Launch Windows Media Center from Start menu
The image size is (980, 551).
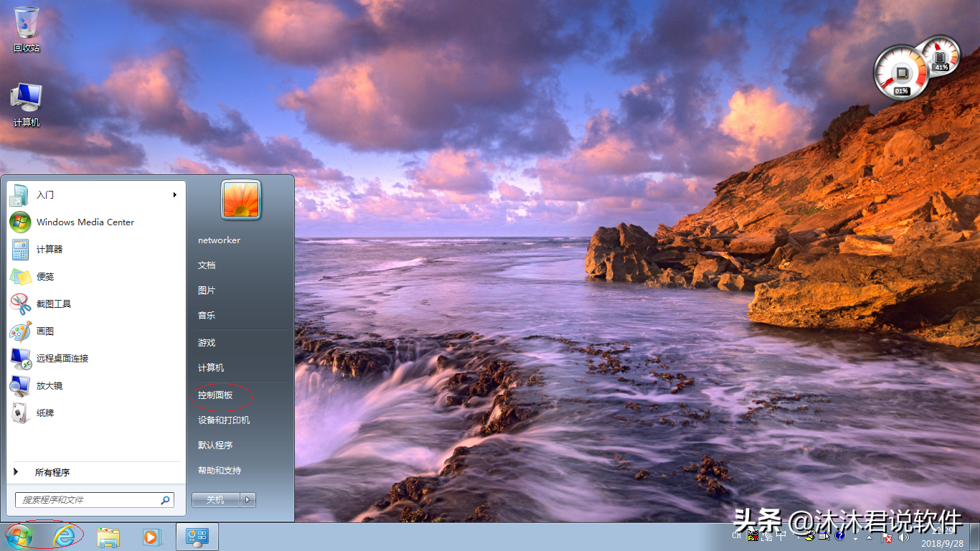point(85,222)
